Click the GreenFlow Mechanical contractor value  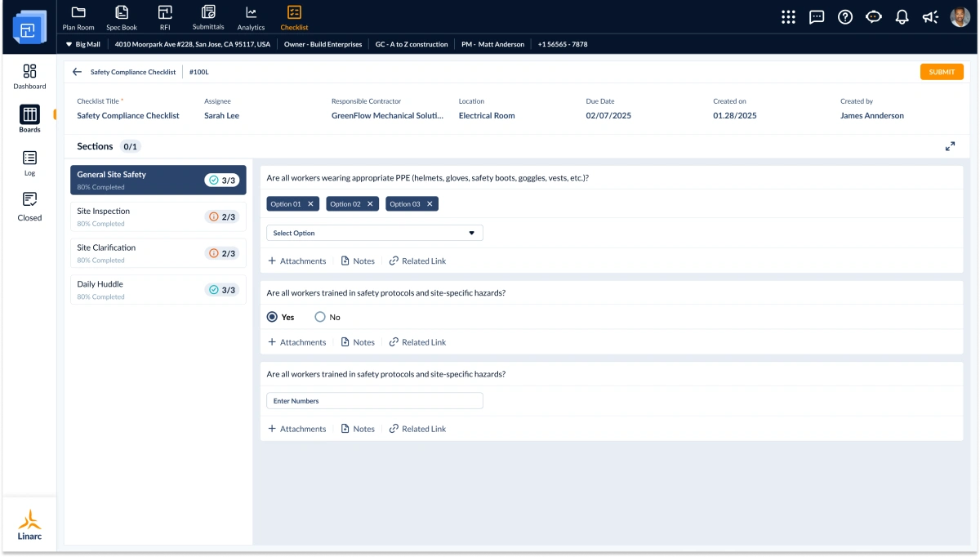387,116
